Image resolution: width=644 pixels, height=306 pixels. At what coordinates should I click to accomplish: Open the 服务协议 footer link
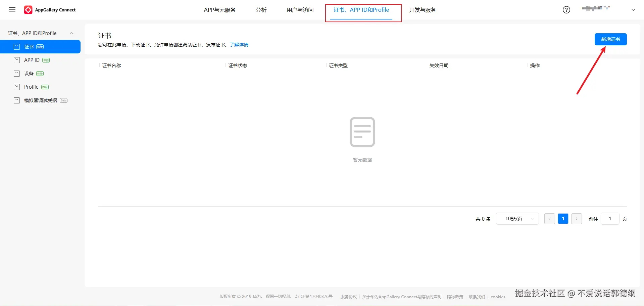(x=349, y=297)
